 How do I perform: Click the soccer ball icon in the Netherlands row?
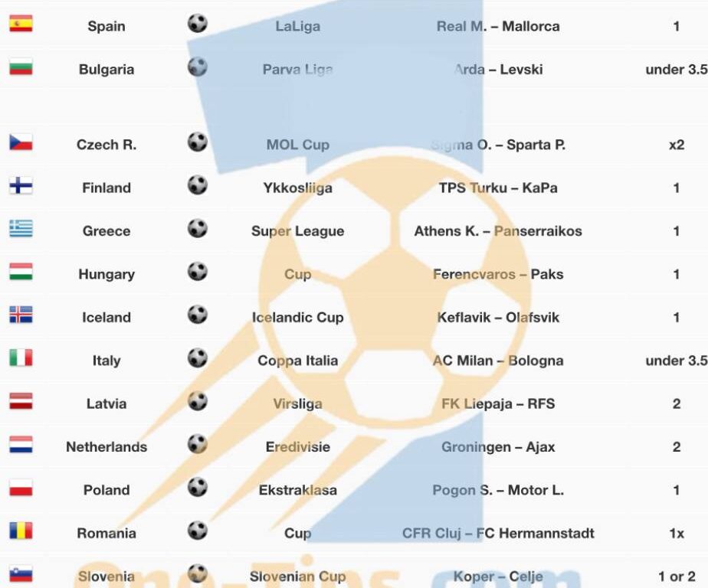coord(198,444)
